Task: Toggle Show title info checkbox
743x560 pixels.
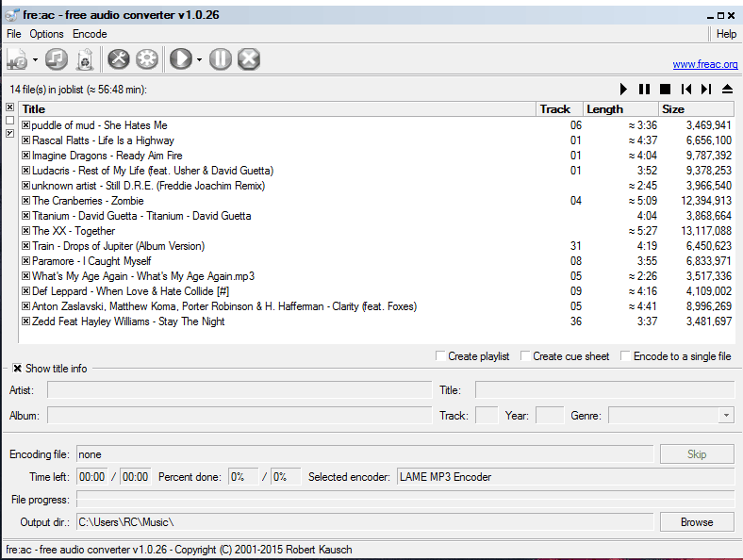Action: click(18, 368)
